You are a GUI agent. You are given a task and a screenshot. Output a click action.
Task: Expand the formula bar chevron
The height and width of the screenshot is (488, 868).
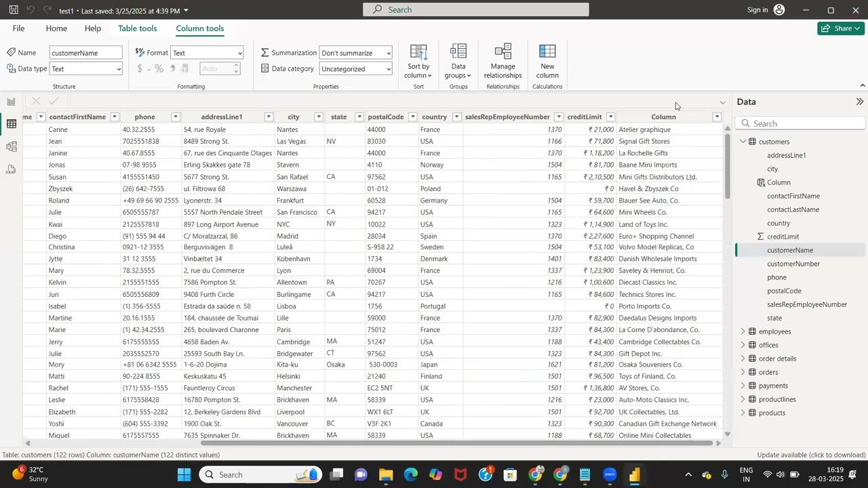[x=723, y=102]
